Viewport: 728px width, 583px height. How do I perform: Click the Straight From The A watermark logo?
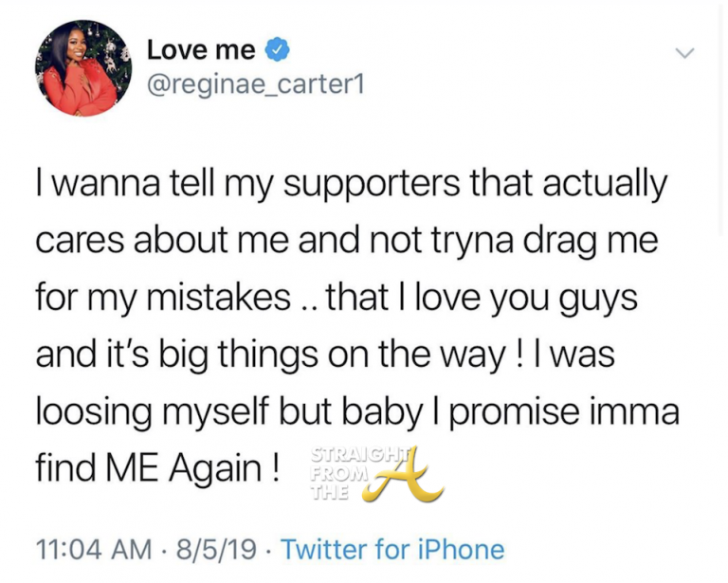(x=374, y=474)
